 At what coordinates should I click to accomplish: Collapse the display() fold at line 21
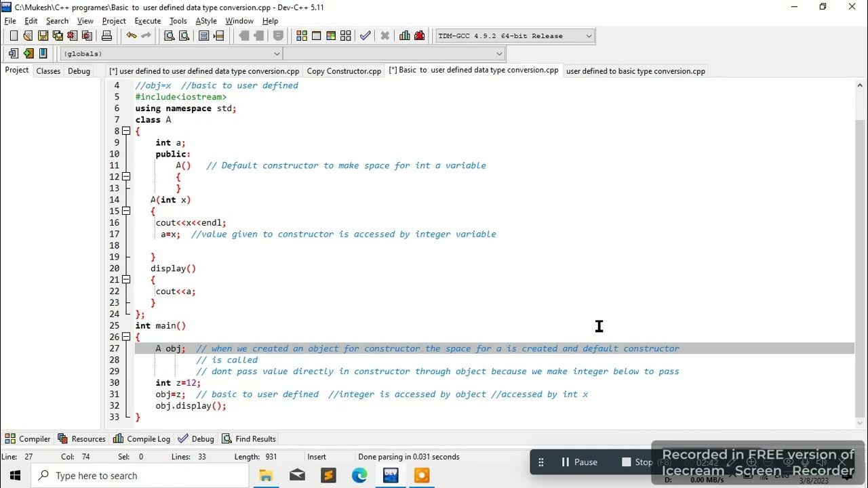point(126,279)
